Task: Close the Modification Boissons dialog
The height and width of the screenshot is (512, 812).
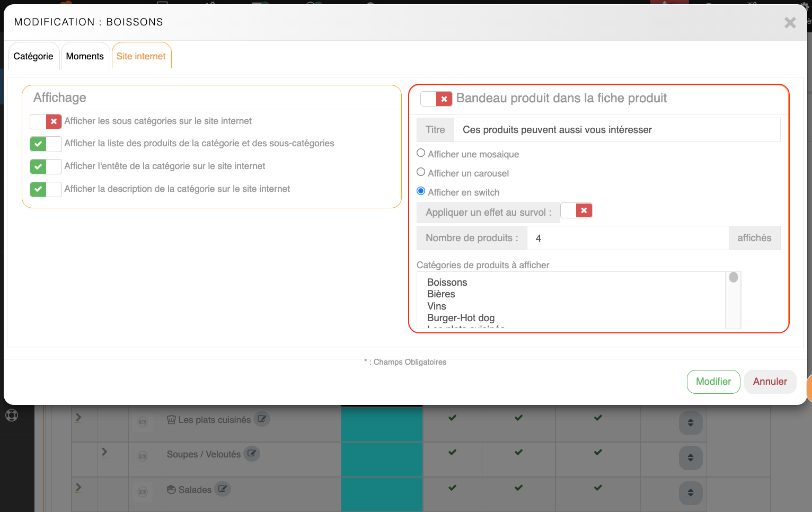Action: click(790, 23)
